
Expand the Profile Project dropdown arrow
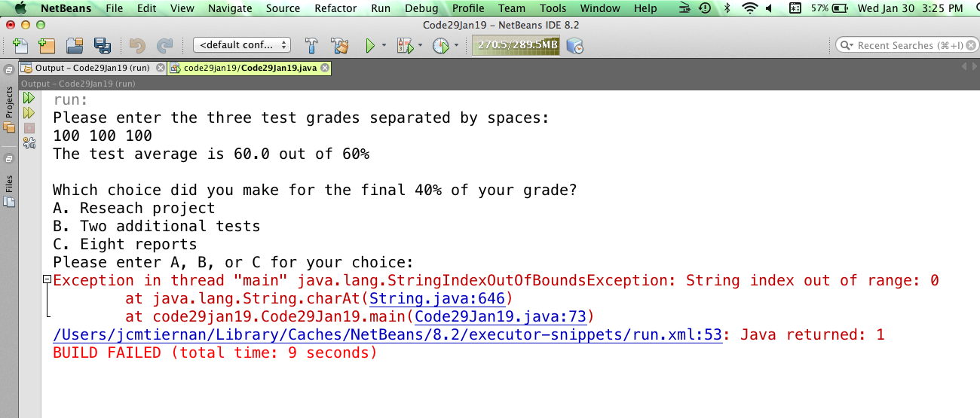point(457,46)
